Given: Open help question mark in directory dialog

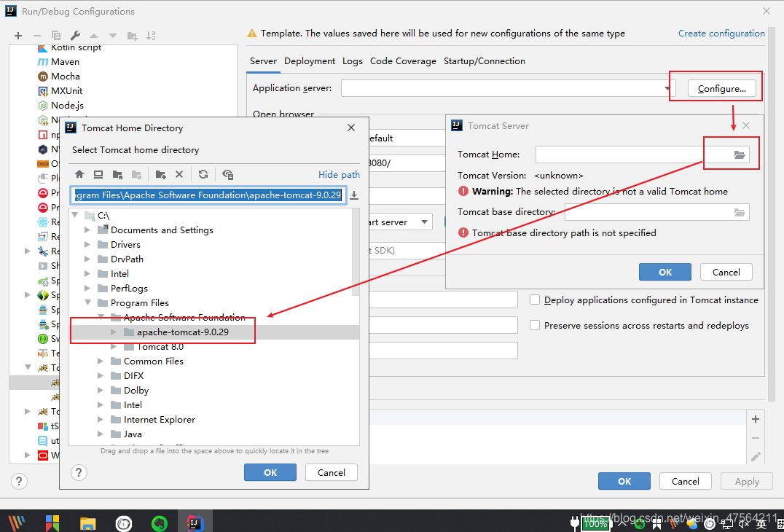Looking at the screenshot, I should coord(79,472).
